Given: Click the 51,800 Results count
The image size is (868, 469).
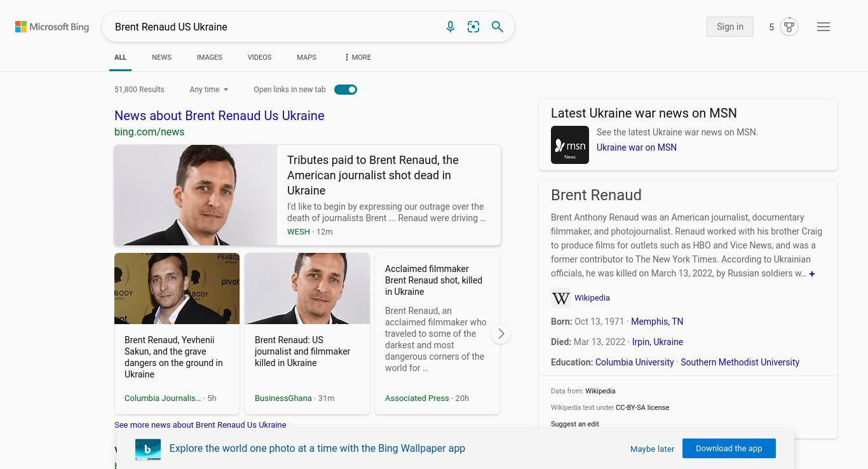Looking at the screenshot, I should pyautogui.click(x=139, y=90).
